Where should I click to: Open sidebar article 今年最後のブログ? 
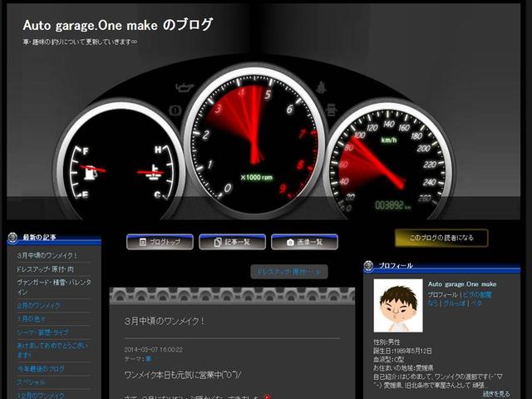click(x=41, y=369)
